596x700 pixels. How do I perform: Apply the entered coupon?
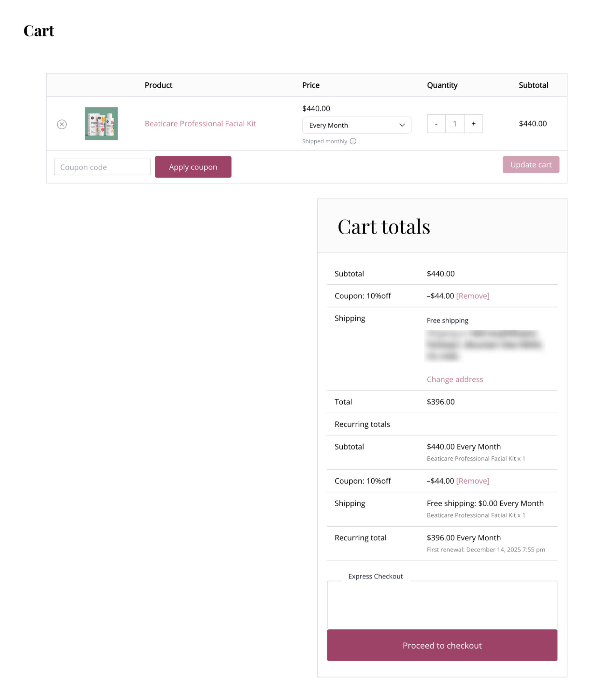(193, 167)
